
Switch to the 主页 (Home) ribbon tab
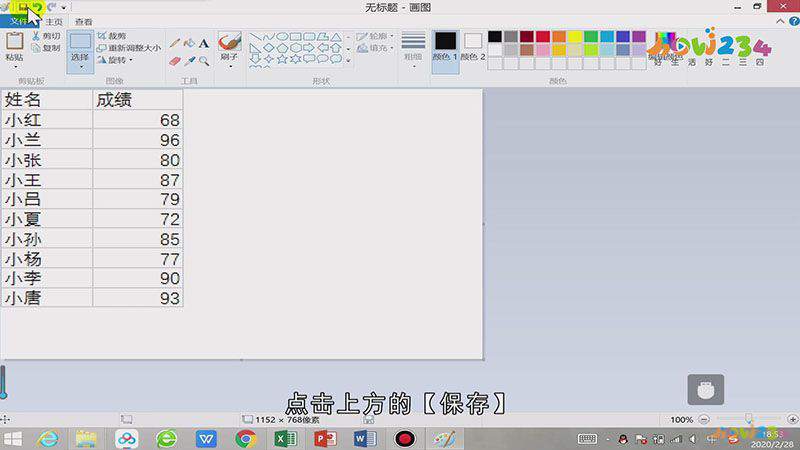tap(54, 22)
